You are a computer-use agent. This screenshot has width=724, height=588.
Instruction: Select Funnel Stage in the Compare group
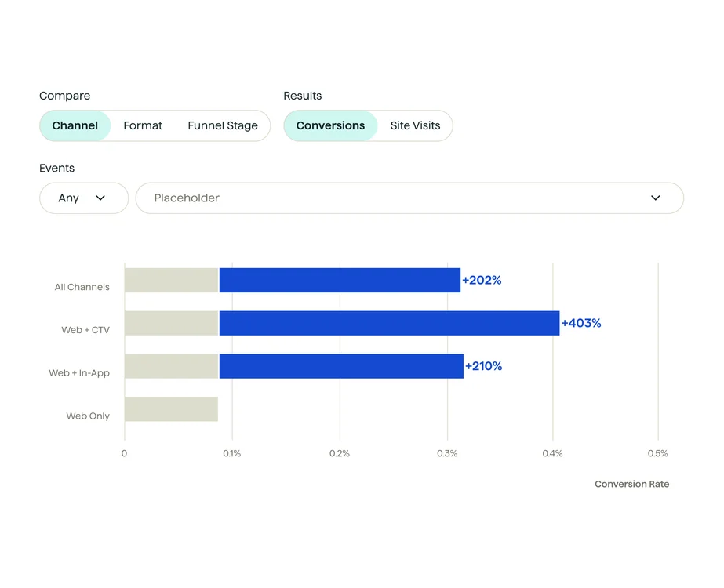click(223, 125)
